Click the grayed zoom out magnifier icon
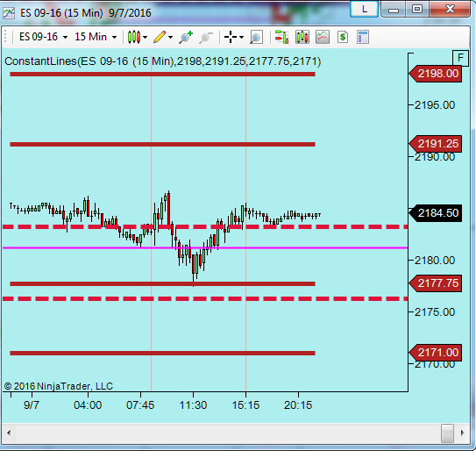 point(206,38)
